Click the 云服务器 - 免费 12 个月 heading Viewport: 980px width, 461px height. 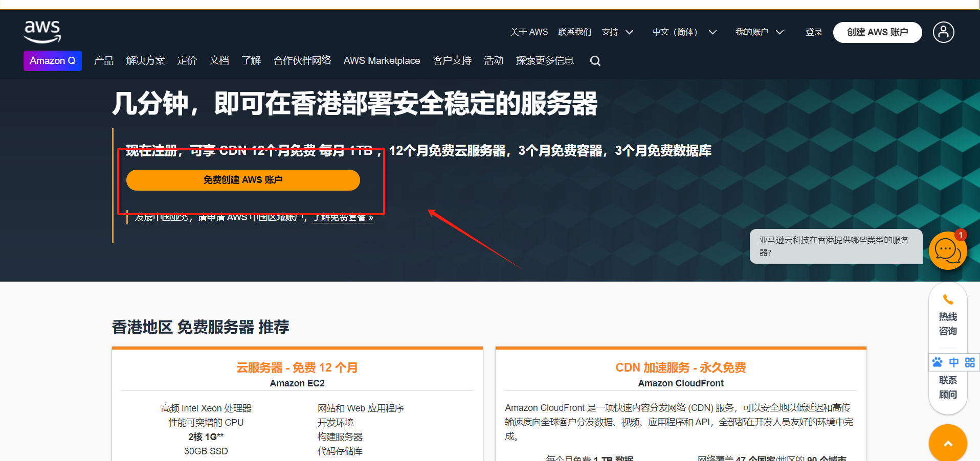tap(297, 367)
